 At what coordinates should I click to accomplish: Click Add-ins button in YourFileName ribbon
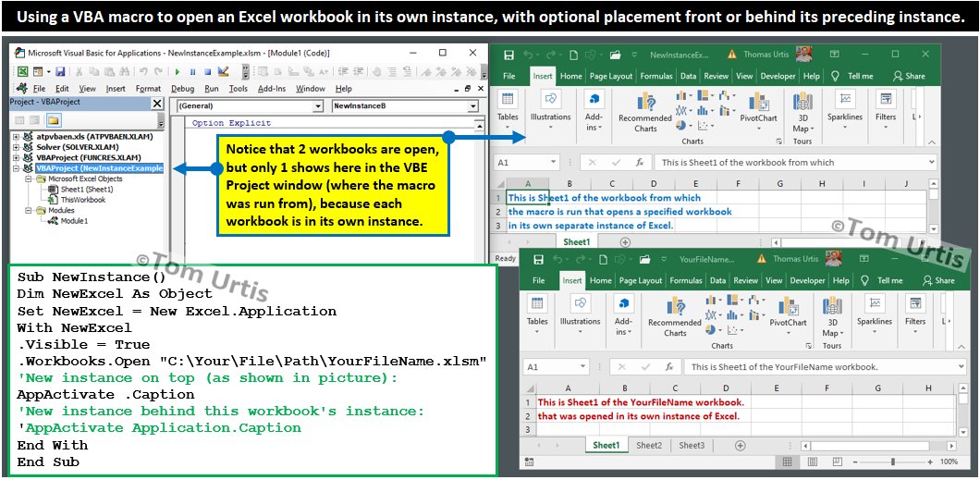tap(624, 316)
